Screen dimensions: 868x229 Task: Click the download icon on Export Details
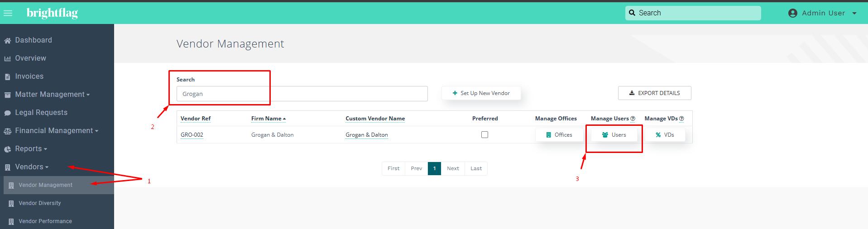click(x=632, y=93)
